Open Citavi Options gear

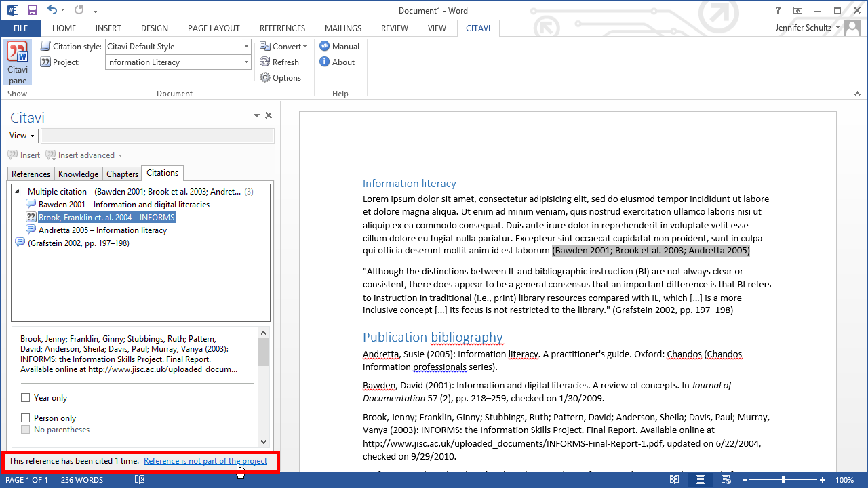[x=281, y=77]
